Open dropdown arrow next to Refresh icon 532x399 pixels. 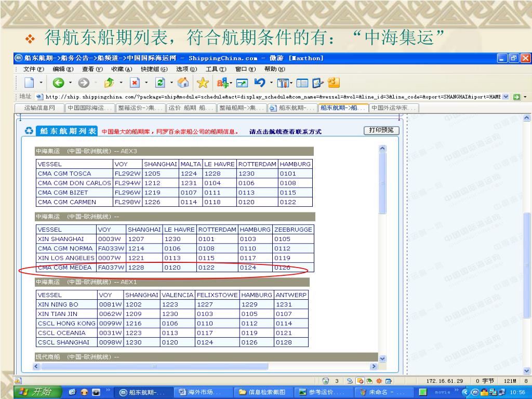click(x=171, y=83)
